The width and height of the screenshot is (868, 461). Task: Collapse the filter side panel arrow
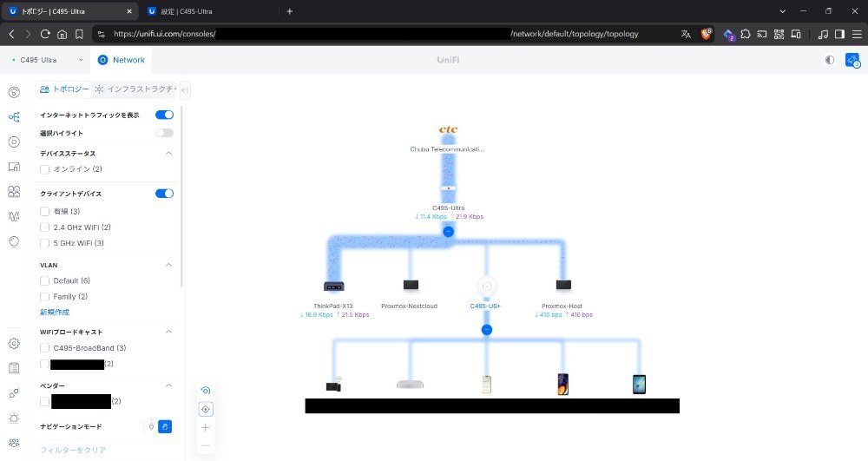pos(186,89)
